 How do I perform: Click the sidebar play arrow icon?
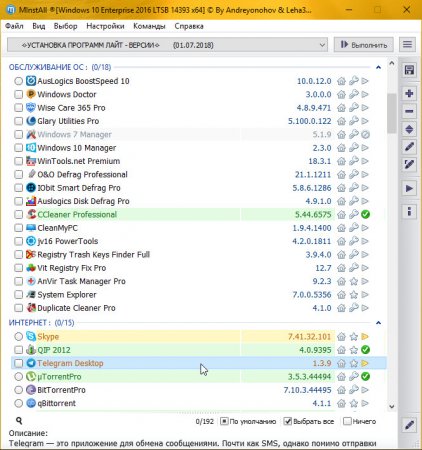point(409,188)
